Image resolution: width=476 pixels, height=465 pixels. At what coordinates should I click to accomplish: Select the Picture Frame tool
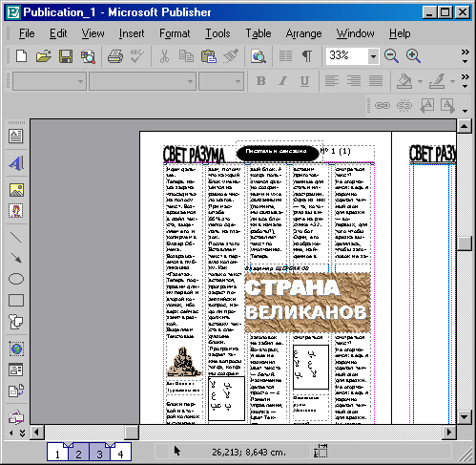[16, 190]
